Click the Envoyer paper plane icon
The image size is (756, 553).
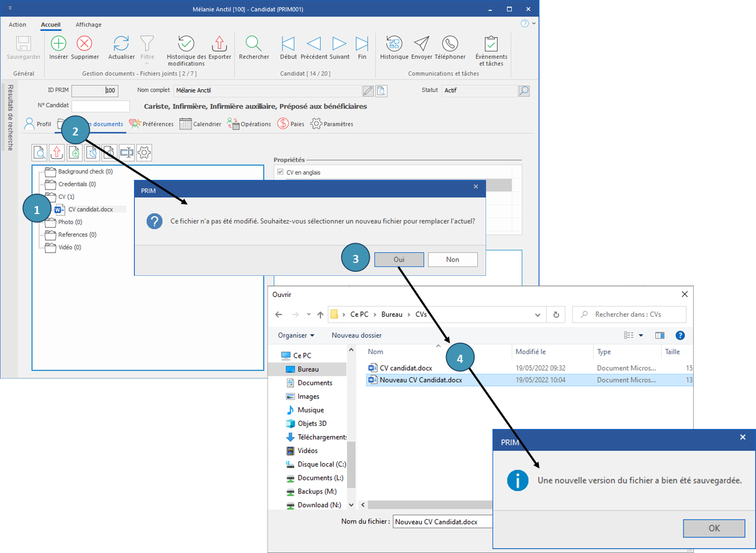point(421,44)
